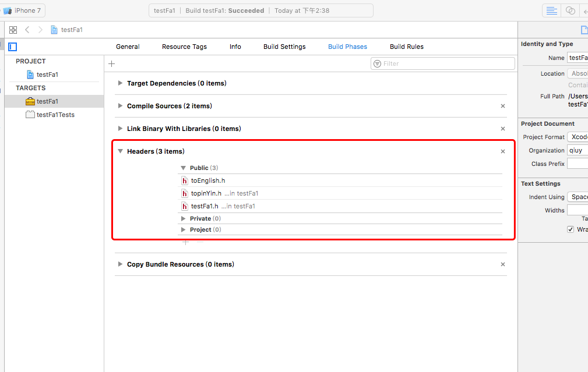588x372 pixels.
Task: Click the Headers (3 items) title
Action: (156, 151)
